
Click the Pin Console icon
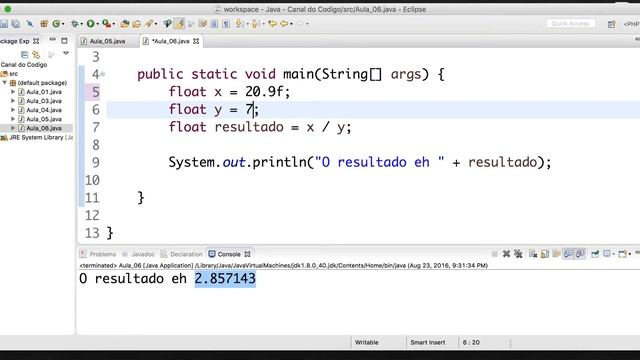[x=595, y=254]
